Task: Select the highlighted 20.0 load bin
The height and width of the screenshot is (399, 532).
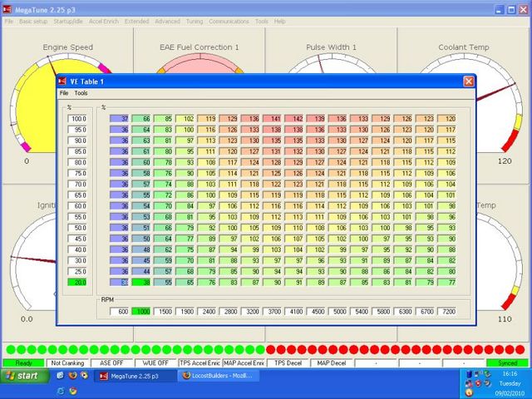Action: tap(79, 282)
